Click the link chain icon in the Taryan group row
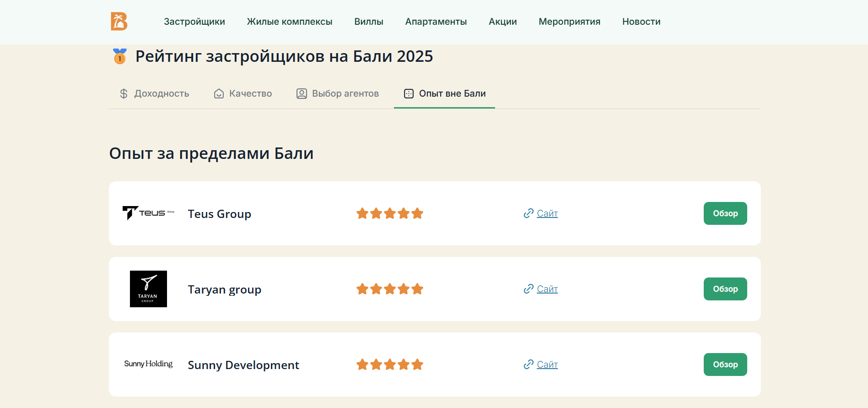 click(x=528, y=289)
